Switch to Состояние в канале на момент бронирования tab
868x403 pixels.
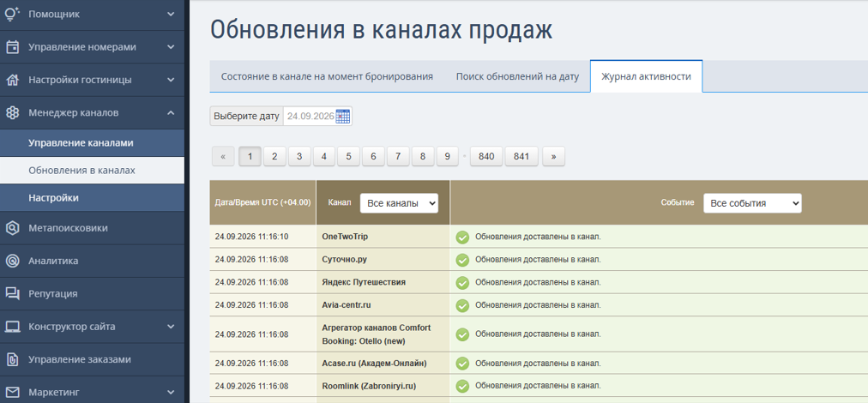pyautogui.click(x=327, y=76)
